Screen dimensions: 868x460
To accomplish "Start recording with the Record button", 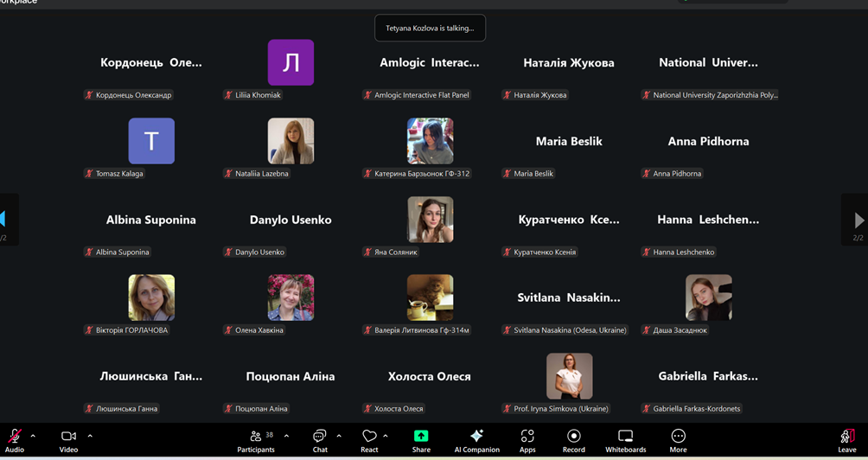I will point(573,439).
